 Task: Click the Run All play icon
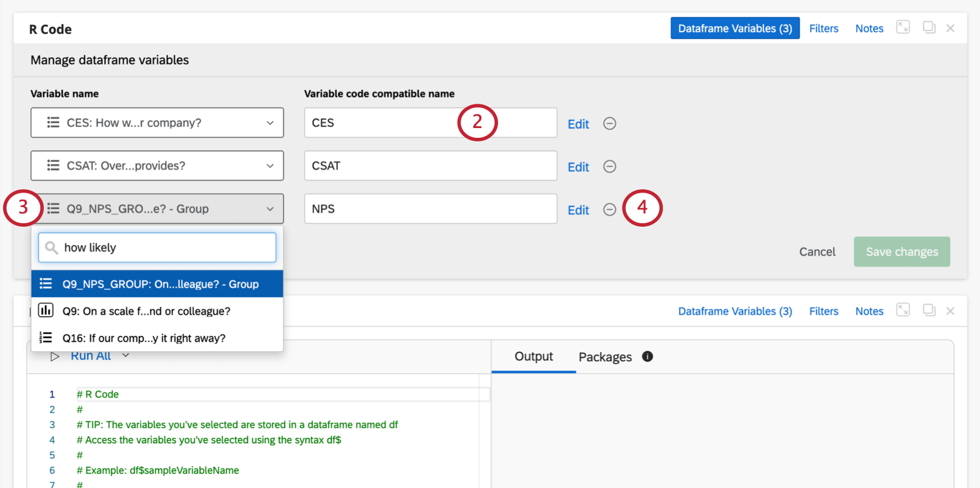pyautogui.click(x=55, y=356)
